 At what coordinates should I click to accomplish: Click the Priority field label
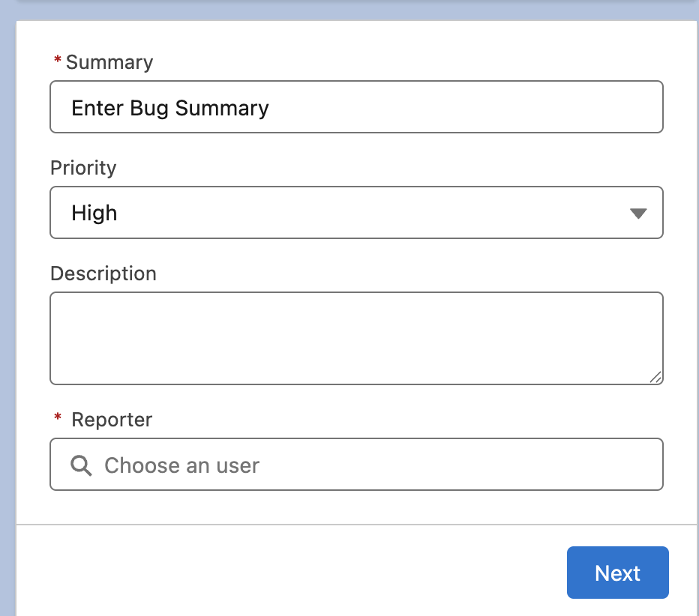coord(83,168)
